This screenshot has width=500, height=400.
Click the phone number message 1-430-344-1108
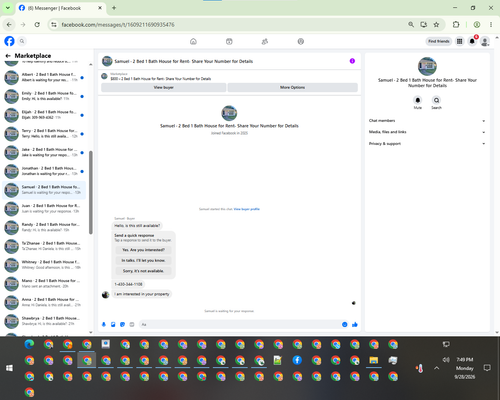(128, 284)
